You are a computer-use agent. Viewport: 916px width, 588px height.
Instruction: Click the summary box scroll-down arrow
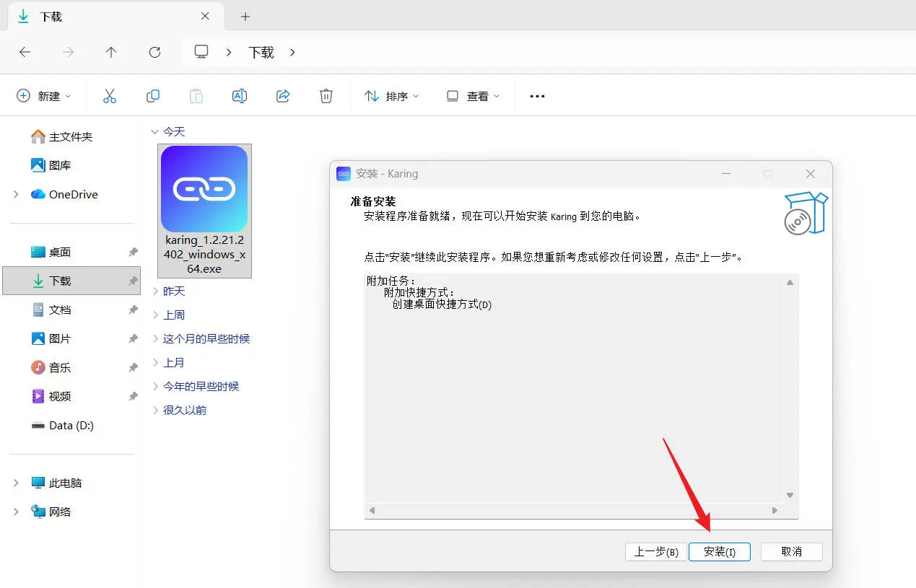pos(790,495)
